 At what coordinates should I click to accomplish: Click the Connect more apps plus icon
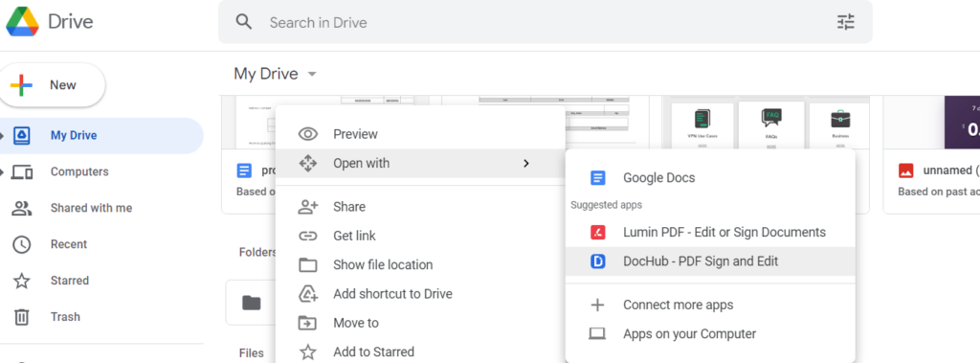coord(597,305)
